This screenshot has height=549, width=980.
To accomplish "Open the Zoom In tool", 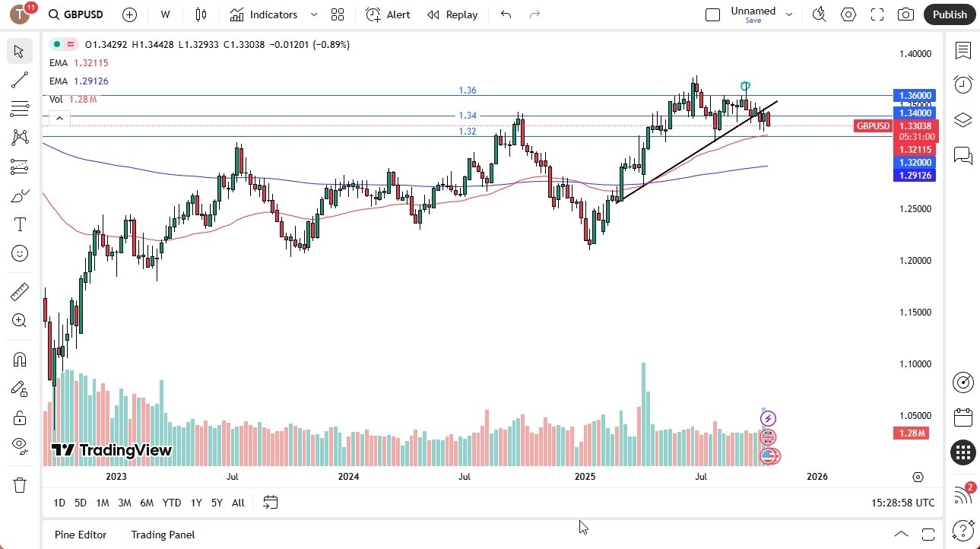I will [19, 320].
